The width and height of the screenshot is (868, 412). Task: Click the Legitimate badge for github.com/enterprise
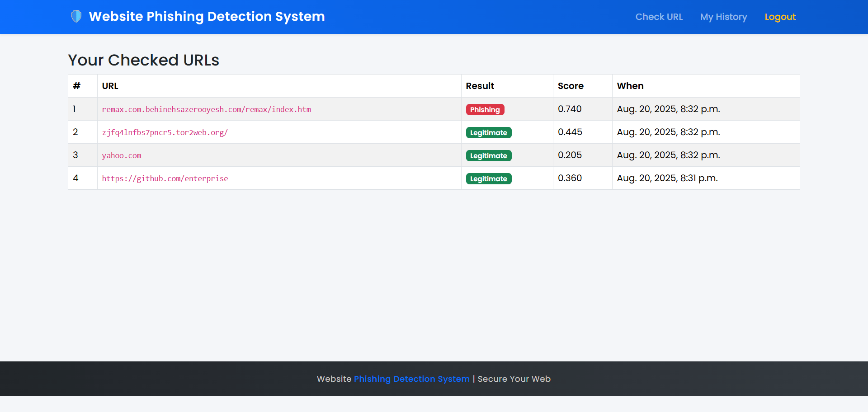point(489,178)
